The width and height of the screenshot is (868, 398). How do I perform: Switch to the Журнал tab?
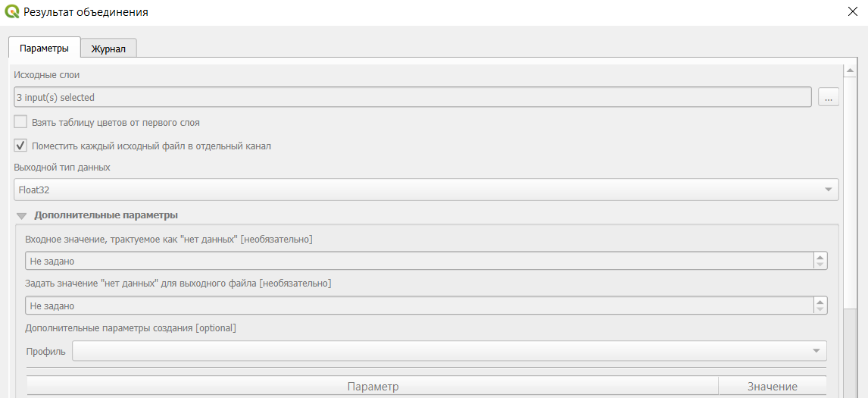point(108,49)
